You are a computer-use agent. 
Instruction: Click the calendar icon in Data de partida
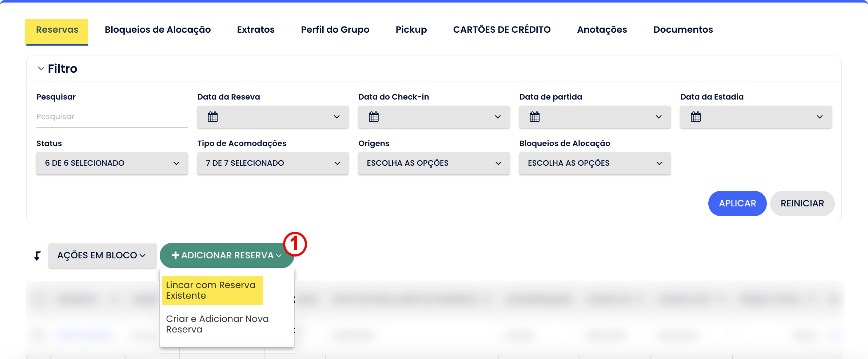click(535, 117)
